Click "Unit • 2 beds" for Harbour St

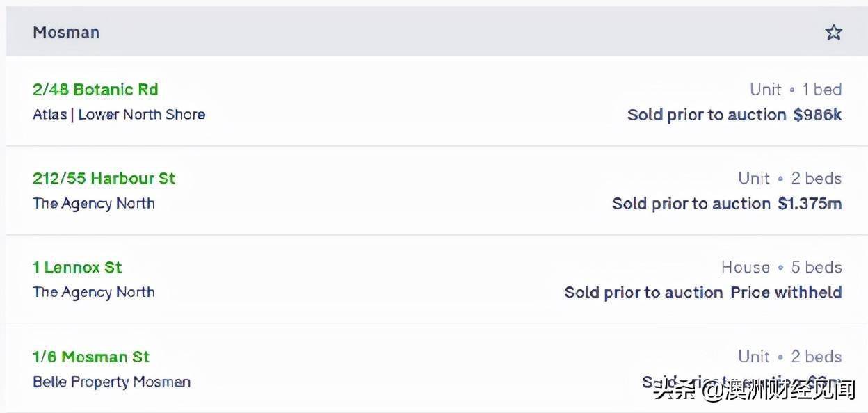coord(790,179)
